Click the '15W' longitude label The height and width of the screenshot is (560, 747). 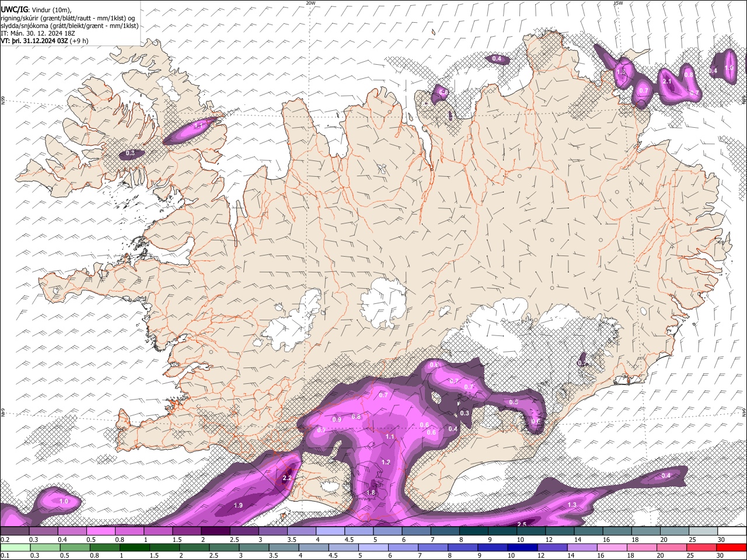(x=618, y=3)
